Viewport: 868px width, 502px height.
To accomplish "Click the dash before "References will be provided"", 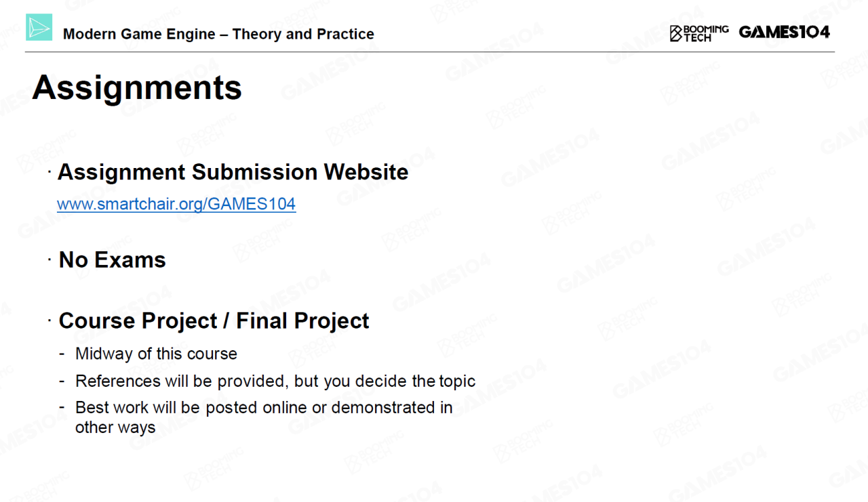I will click(x=62, y=381).
